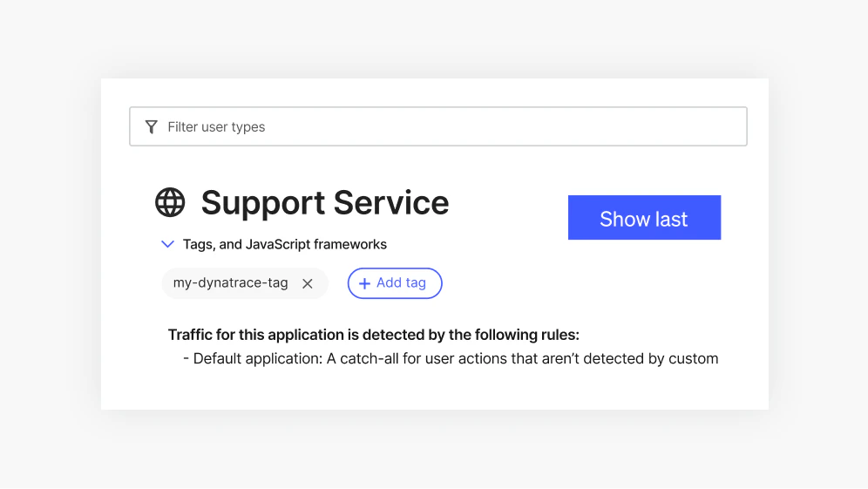868x489 pixels.
Task: Click the plus icon in Add tag
Action: pos(364,283)
